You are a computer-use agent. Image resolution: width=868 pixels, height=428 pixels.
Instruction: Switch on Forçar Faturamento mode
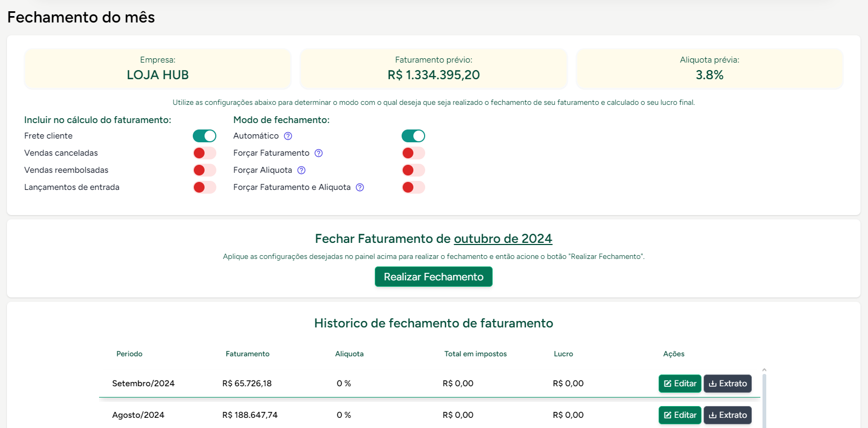[x=413, y=153]
